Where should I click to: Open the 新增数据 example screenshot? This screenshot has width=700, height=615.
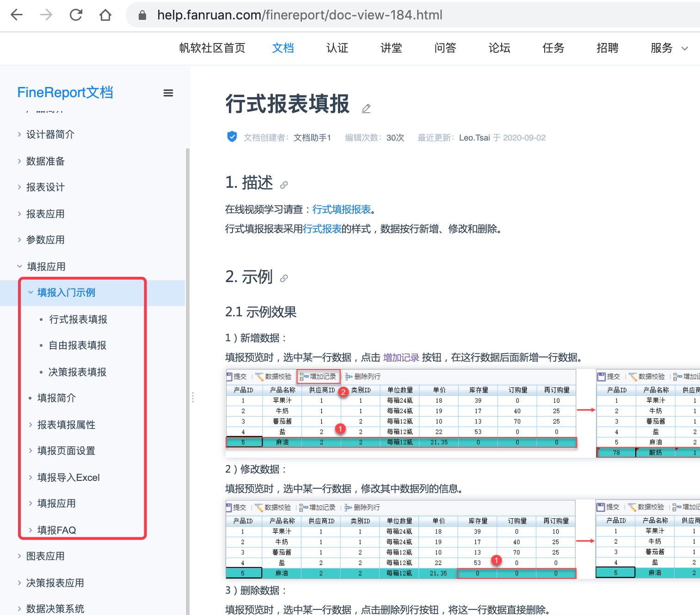pos(462,413)
